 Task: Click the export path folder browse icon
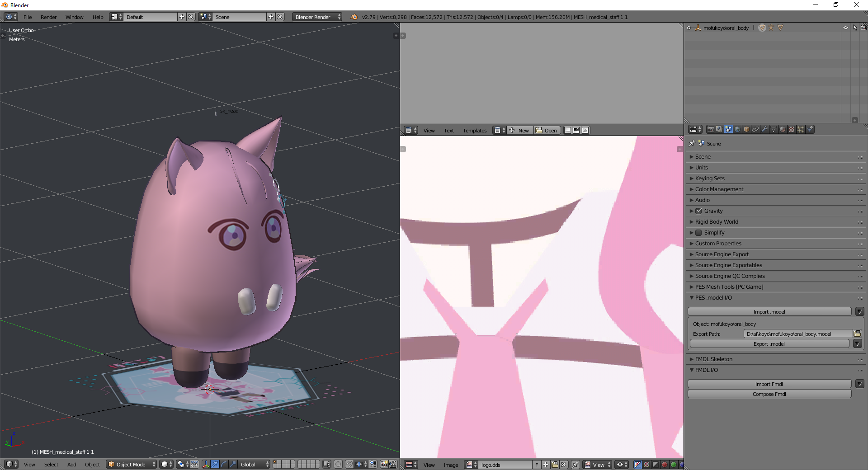pyautogui.click(x=857, y=334)
